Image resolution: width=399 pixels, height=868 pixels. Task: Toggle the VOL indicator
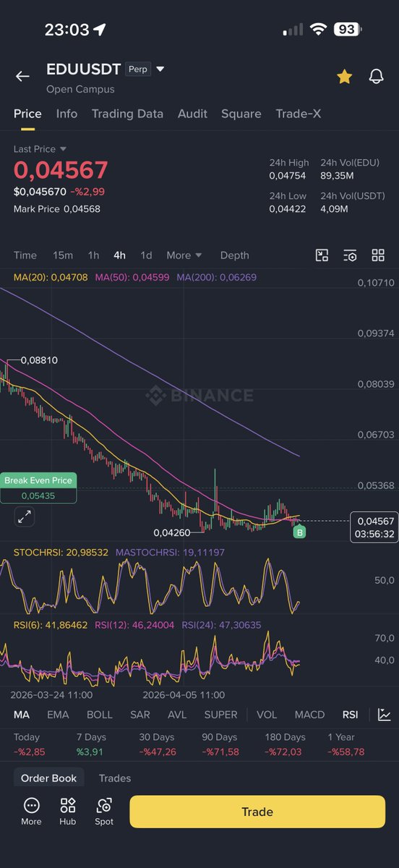click(x=267, y=715)
